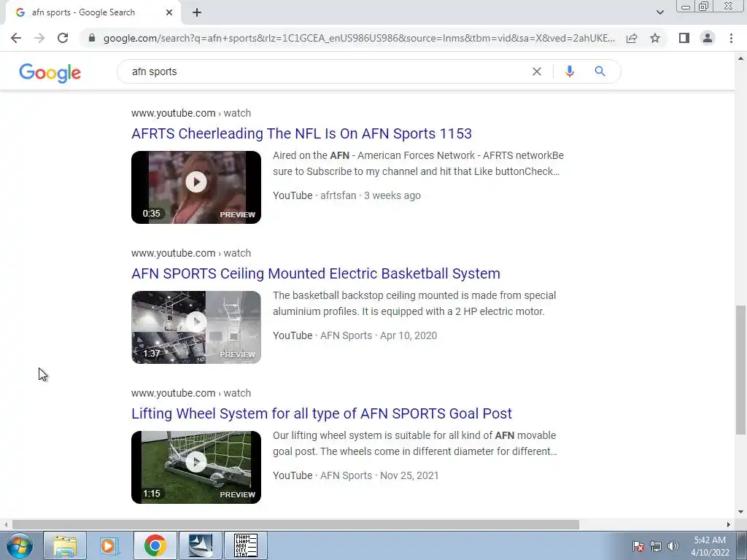Select the afn sports Google Search tab
The height and width of the screenshot is (560, 747).
coord(93,12)
